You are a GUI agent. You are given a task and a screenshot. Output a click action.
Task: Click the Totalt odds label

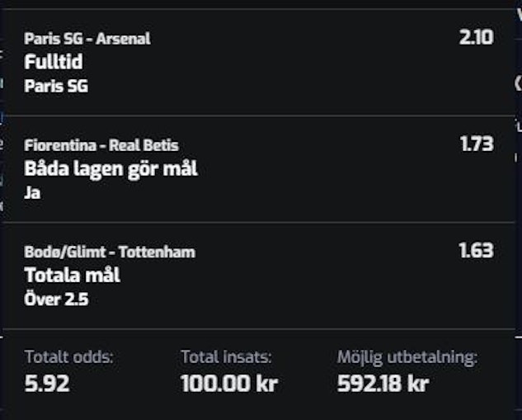click(x=69, y=357)
